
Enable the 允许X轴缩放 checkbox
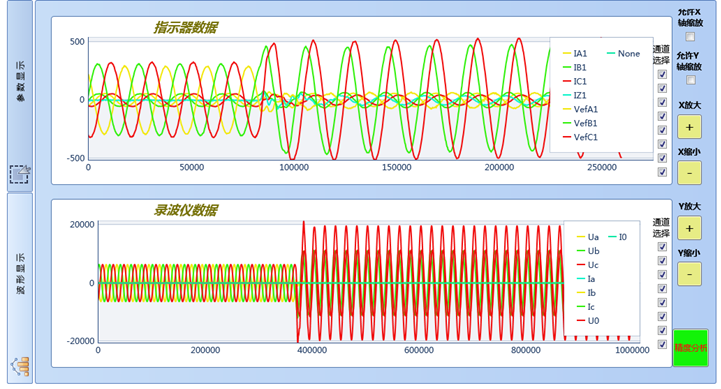click(690, 36)
